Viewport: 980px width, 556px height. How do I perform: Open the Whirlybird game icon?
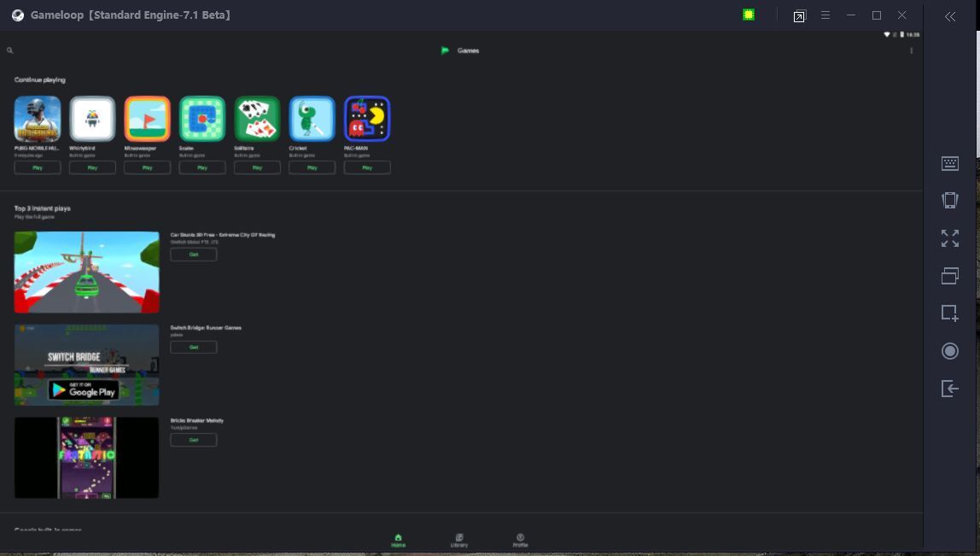(92, 119)
